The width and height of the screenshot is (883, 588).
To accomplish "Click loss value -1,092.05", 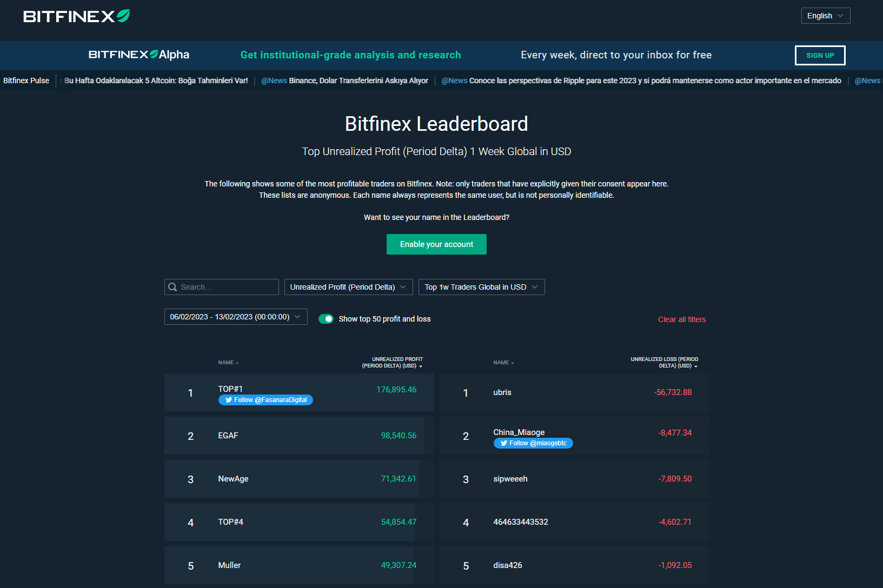I will pyautogui.click(x=675, y=565).
